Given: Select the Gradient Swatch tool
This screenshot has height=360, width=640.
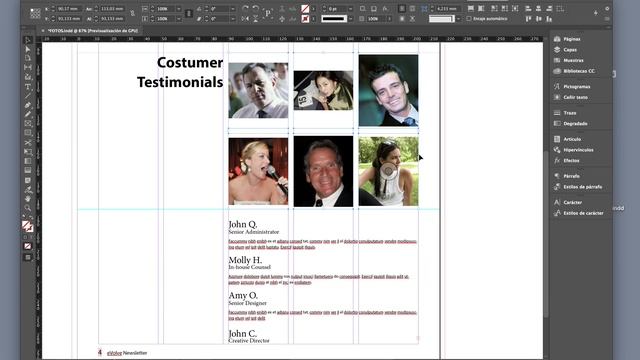Looking at the screenshot, I should (28, 161).
